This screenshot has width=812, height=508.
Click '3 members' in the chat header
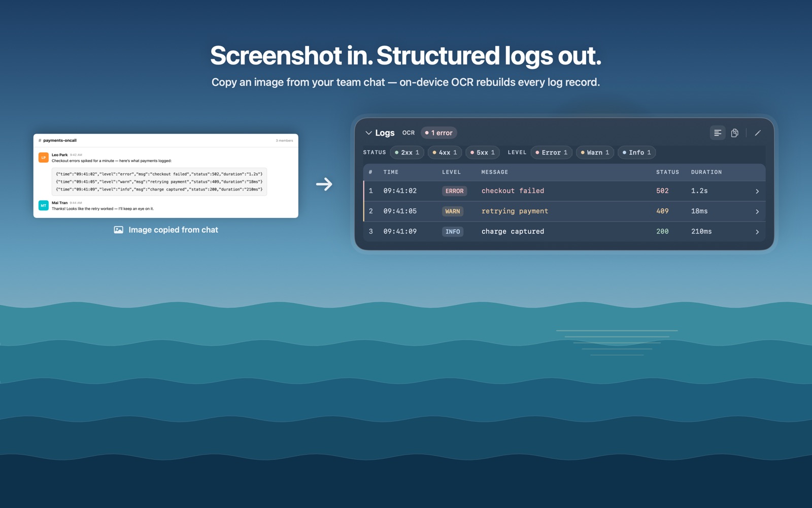click(284, 141)
